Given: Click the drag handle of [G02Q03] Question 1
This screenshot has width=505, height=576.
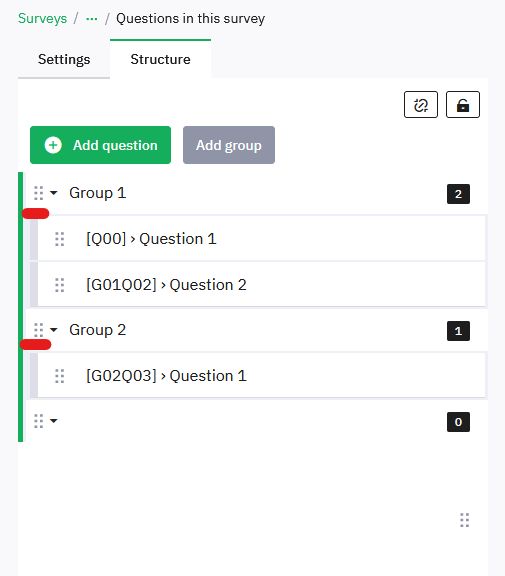Looking at the screenshot, I should click(59, 376).
